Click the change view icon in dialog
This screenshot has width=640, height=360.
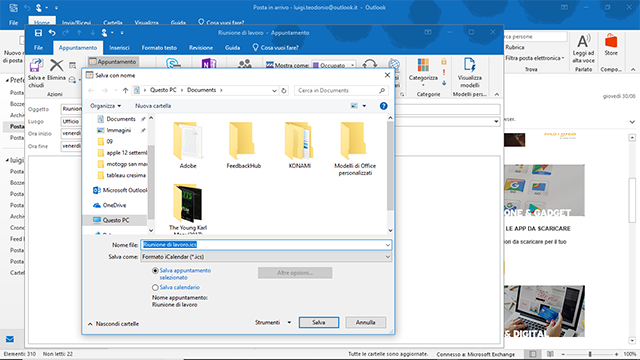[x=354, y=106]
